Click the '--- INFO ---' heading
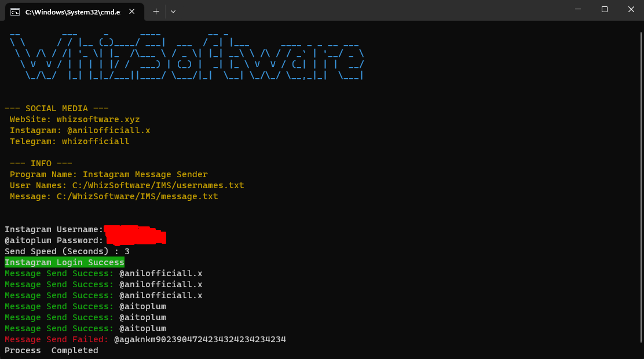 click(41, 163)
